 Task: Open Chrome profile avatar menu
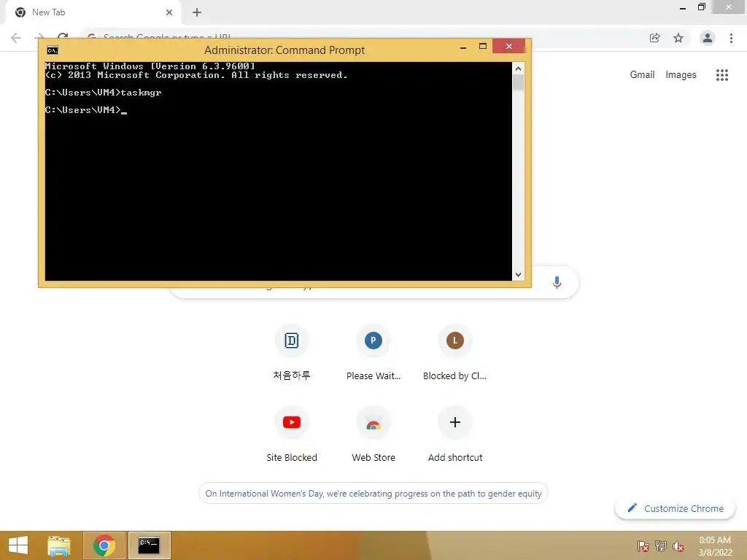pos(708,38)
